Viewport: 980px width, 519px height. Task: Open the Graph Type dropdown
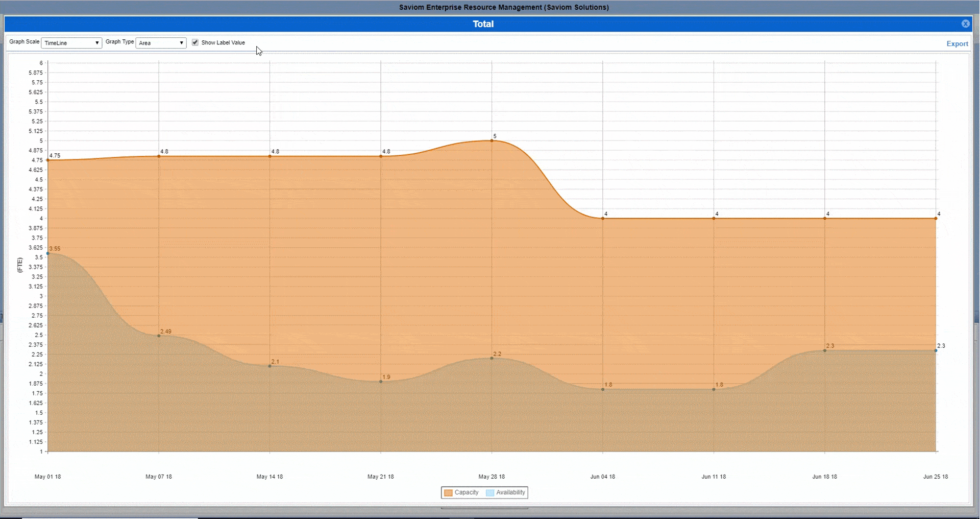click(161, 43)
